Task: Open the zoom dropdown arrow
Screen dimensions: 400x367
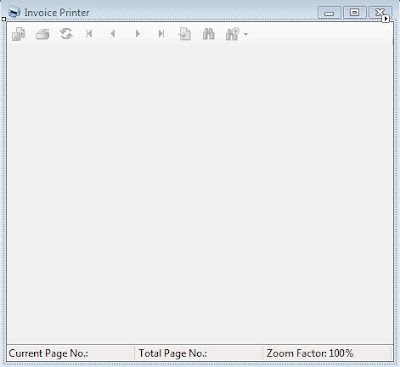Action: (x=246, y=34)
